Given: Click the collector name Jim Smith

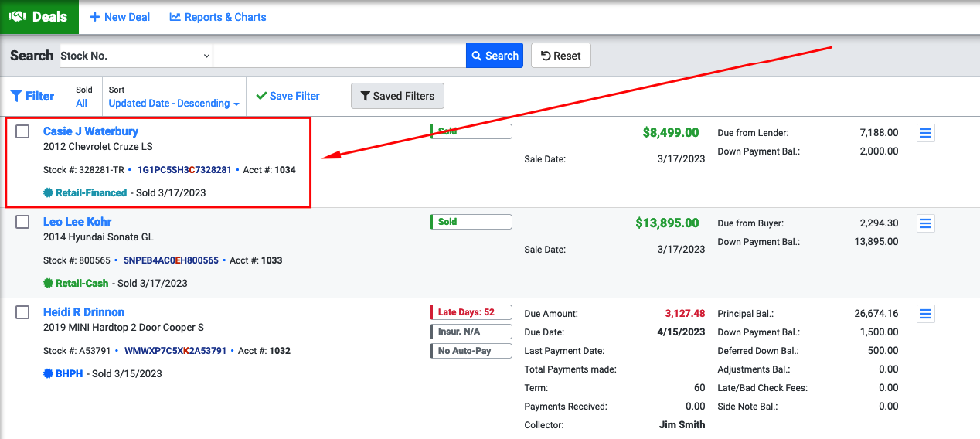Looking at the screenshot, I should 682,424.
